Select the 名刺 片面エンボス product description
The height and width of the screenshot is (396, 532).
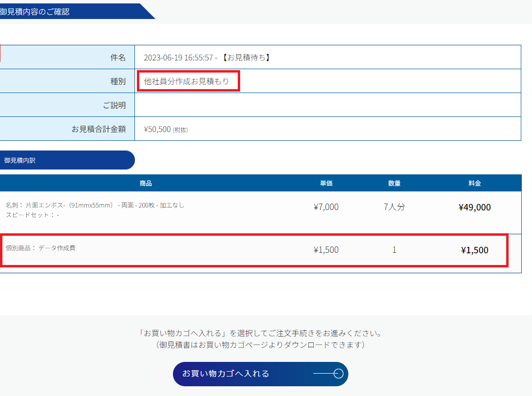click(95, 206)
